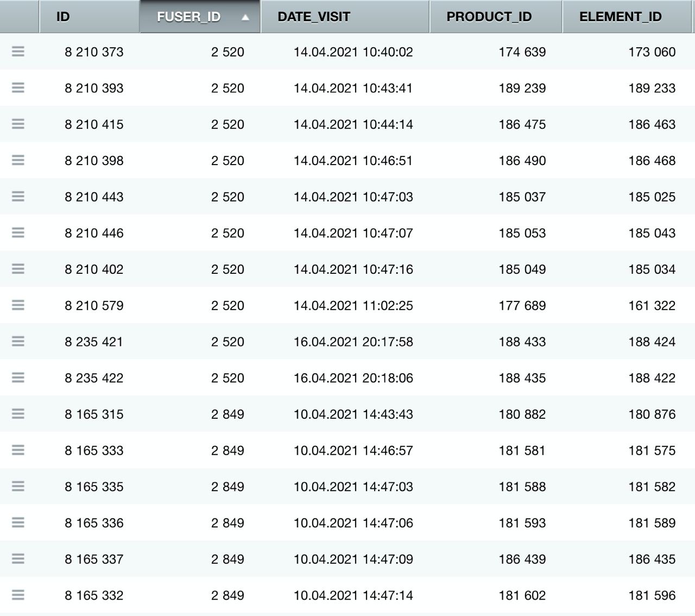
Task: Select product ID 181 602
Action: tap(522, 595)
